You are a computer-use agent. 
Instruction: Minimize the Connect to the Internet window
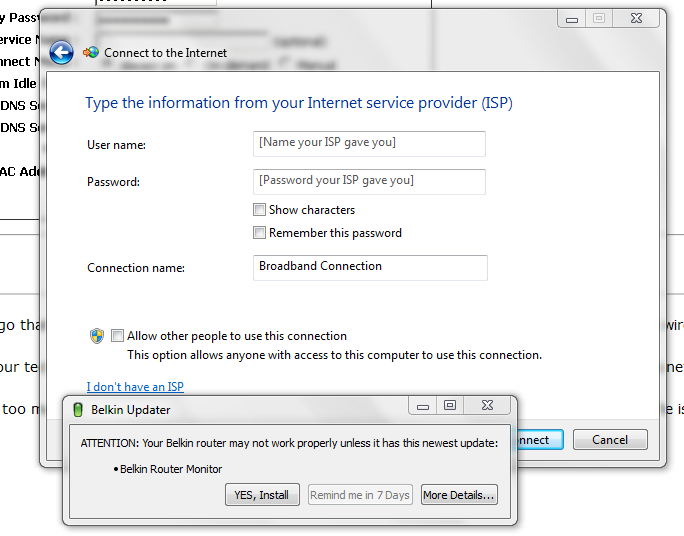(572, 19)
